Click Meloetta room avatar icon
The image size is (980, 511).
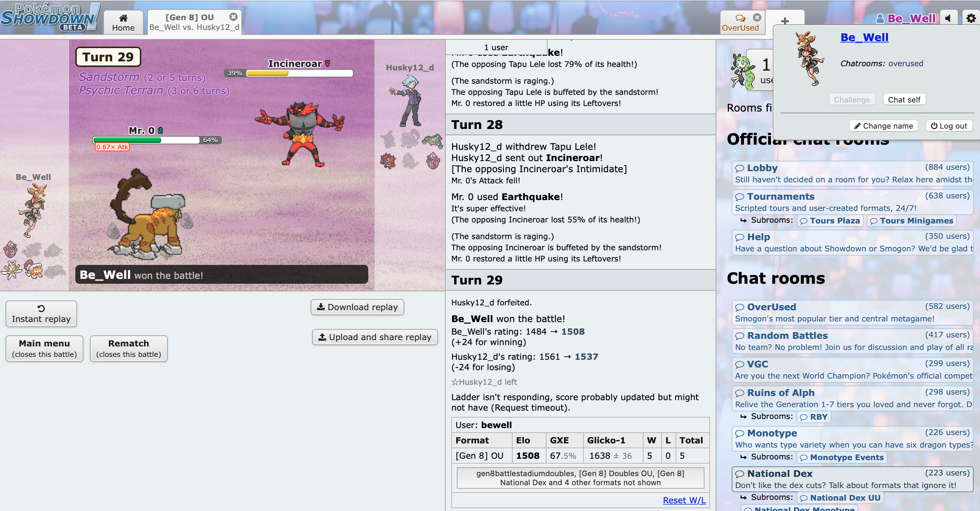click(x=742, y=72)
